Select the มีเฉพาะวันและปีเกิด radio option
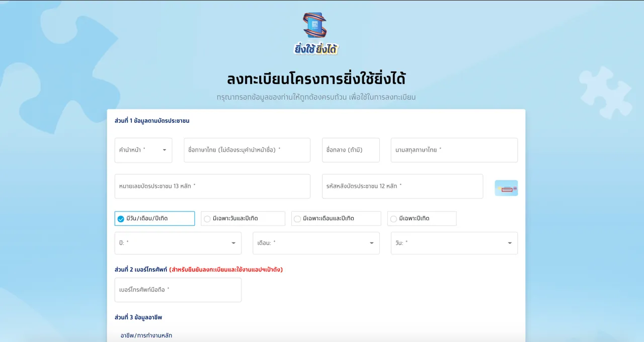The image size is (644, 342). pos(243,219)
